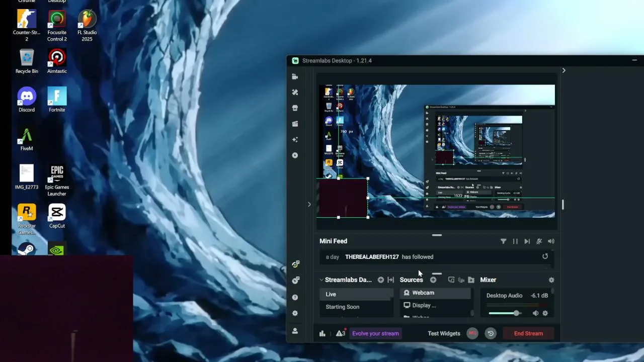Click the device overlay icon in Sources header

pos(451,280)
